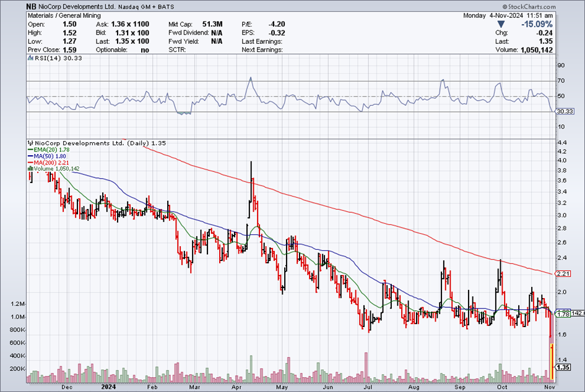This screenshot has width=585, height=392.
Task: Click the Bid value 1.31 x 100
Action: pos(132,33)
